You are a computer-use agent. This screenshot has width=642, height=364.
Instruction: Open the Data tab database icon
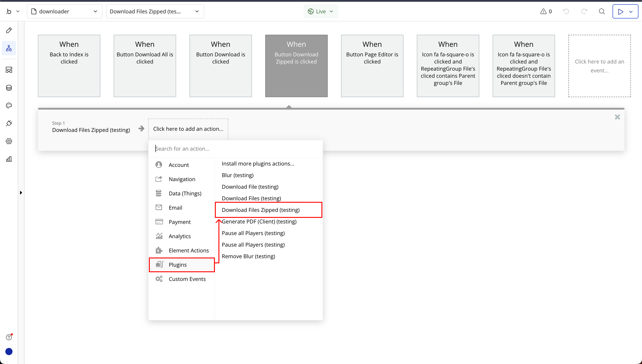pos(9,88)
